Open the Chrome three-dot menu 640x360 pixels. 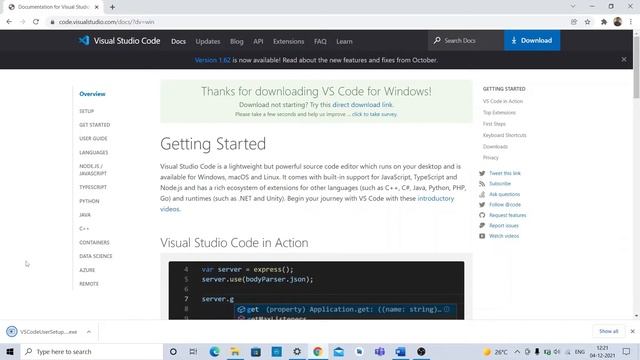[631, 22]
